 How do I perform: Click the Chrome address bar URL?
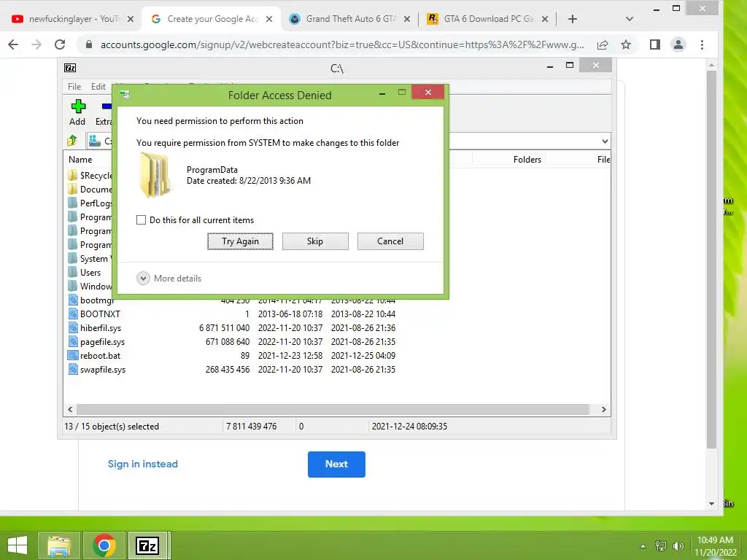342,44
